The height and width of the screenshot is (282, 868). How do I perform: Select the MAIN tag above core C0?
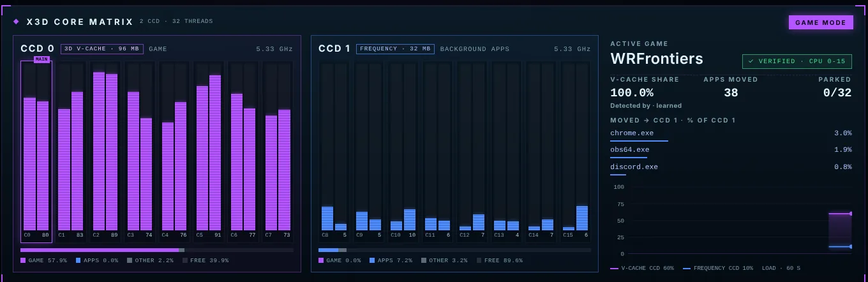coord(41,59)
